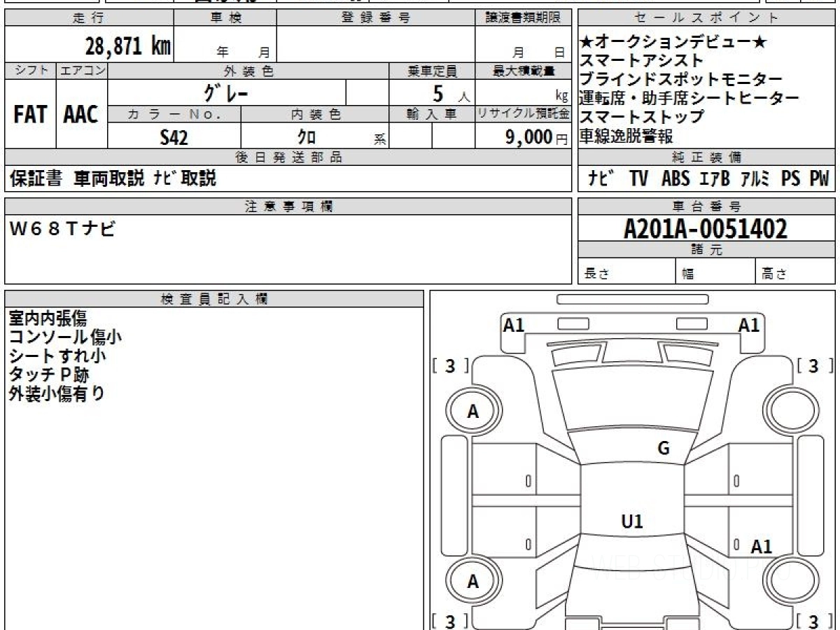This screenshot has width=840, height=630.
Task: Select the AAC air conditioner value
Action: tap(81, 115)
